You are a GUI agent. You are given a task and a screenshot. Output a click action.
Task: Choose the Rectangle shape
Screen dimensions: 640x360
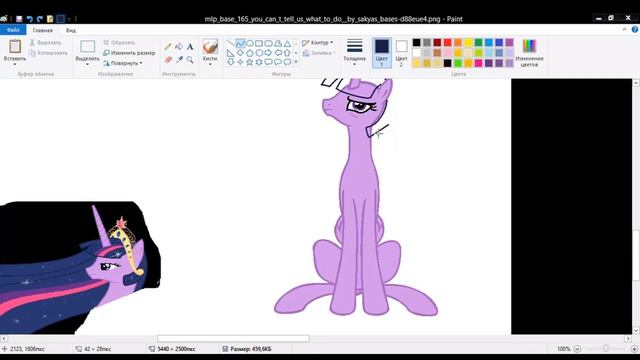coord(259,43)
